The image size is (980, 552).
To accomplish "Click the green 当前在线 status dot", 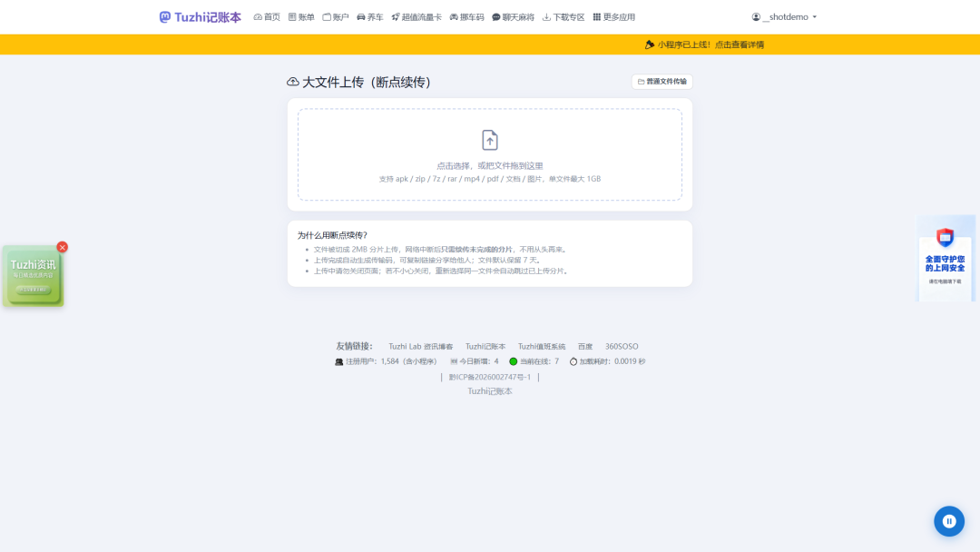I will [x=513, y=361].
